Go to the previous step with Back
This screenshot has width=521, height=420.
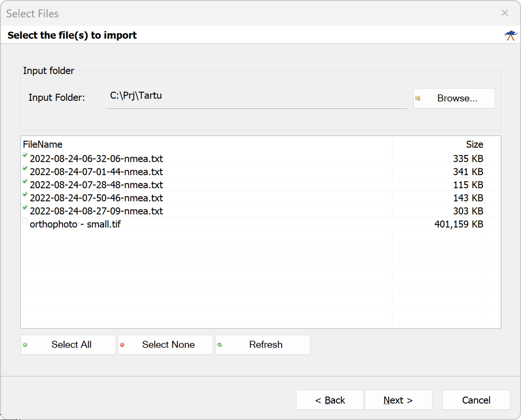point(330,400)
